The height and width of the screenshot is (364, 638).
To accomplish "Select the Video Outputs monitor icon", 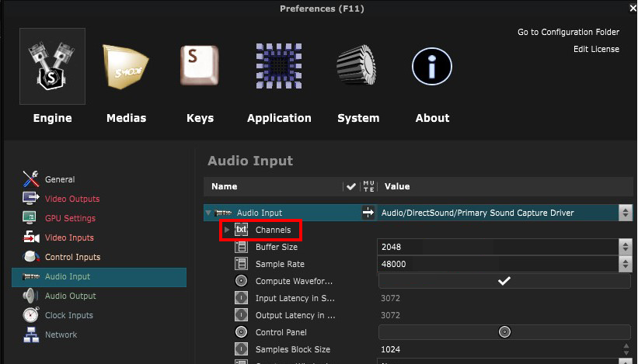I will tap(31, 198).
